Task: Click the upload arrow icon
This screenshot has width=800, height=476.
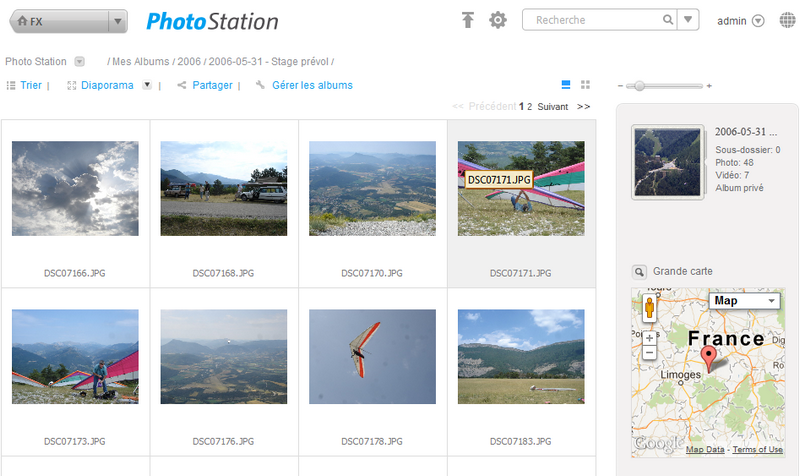Action: (467, 20)
